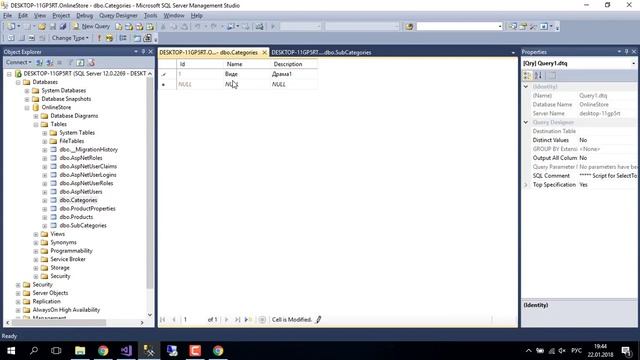
Task: Collapse the Query Designer properties section
Action: [x=526, y=122]
